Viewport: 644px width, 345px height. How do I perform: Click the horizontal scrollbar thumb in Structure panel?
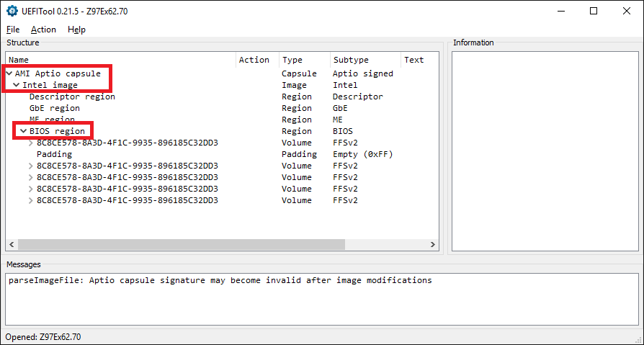(181, 244)
